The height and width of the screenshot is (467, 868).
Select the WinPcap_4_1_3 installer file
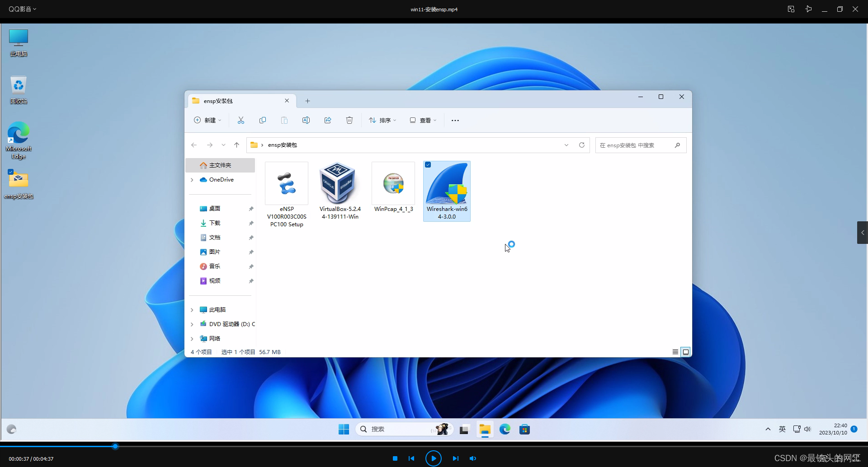(393, 187)
